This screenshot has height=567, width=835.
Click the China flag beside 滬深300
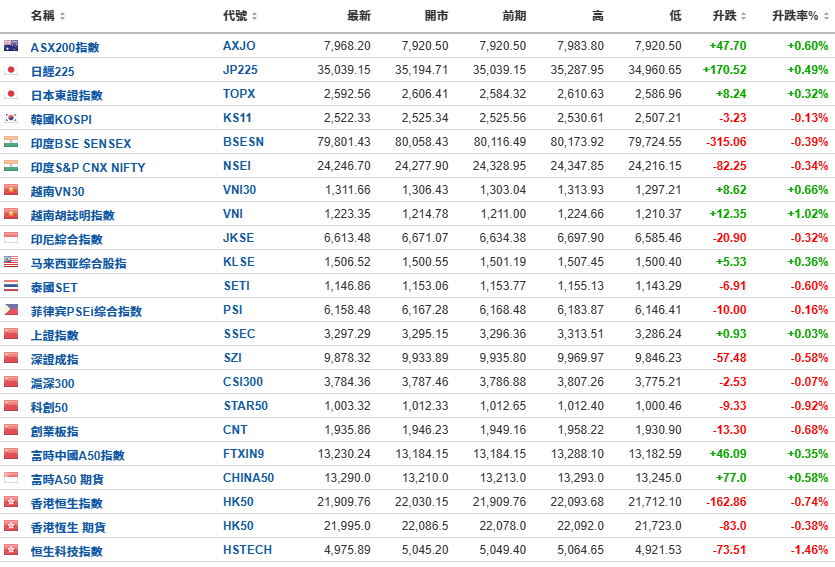[x=11, y=382]
